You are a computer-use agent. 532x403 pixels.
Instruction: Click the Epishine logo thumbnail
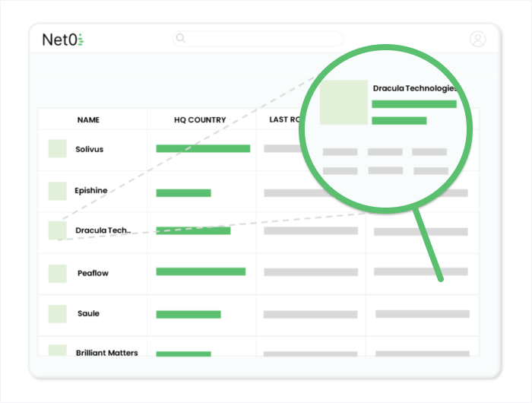click(57, 191)
